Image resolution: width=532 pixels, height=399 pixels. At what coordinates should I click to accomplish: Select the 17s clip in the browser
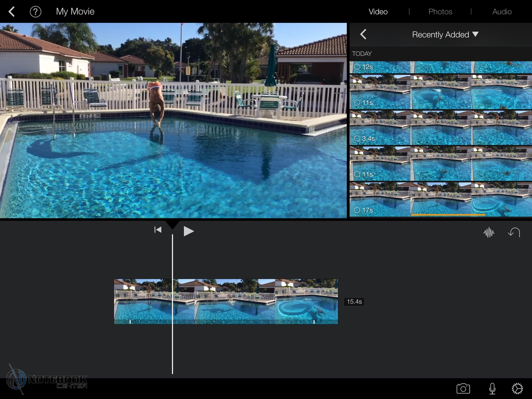pyautogui.click(x=441, y=199)
